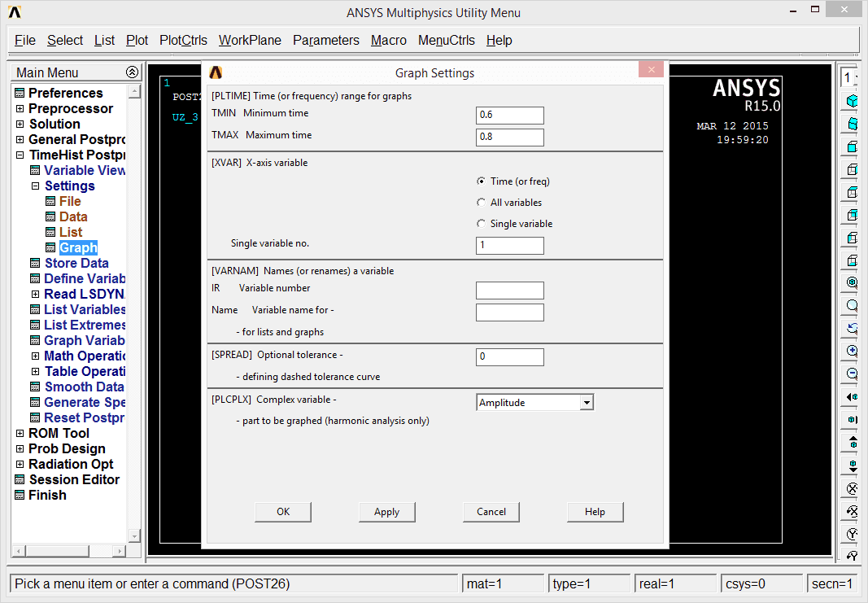Collapse all via Main Menu header icon
The height and width of the screenshot is (603, 868).
pyautogui.click(x=132, y=72)
